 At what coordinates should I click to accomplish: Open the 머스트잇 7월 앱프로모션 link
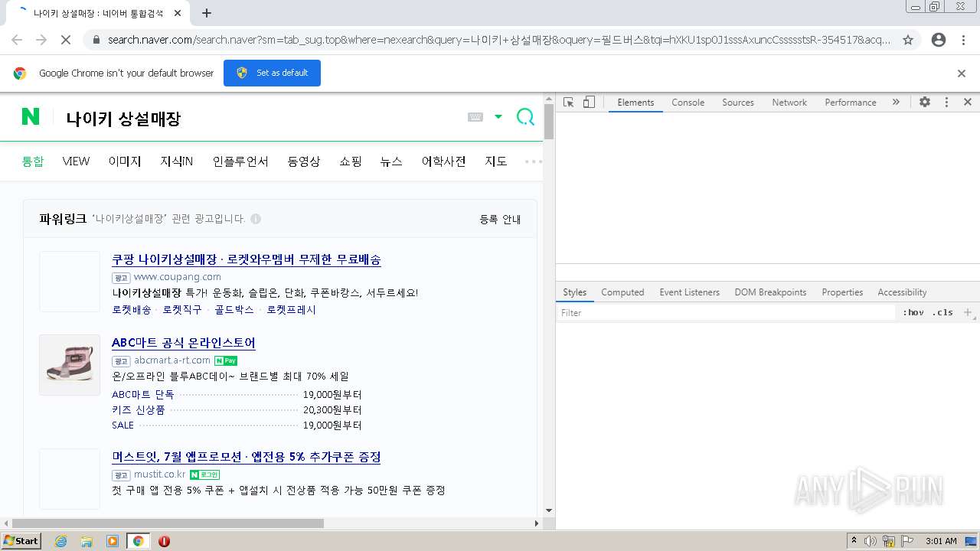pos(247,457)
